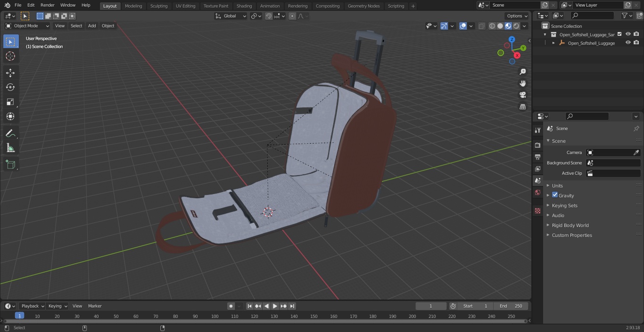The height and width of the screenshot is (332, 644).
Task: Open the Texture properties tab
Action: 537,211
